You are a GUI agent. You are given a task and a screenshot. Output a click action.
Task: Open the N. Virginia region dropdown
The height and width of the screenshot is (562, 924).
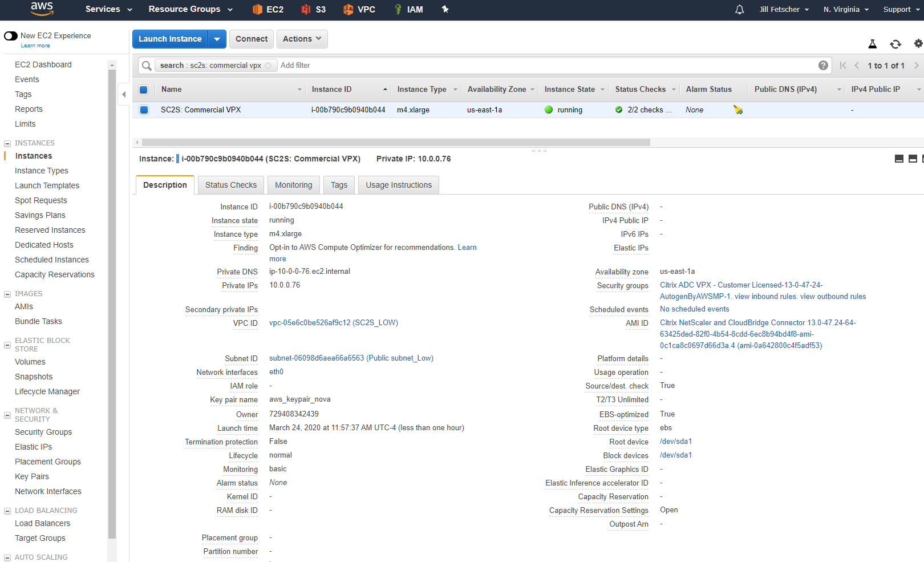pos(846,10)
